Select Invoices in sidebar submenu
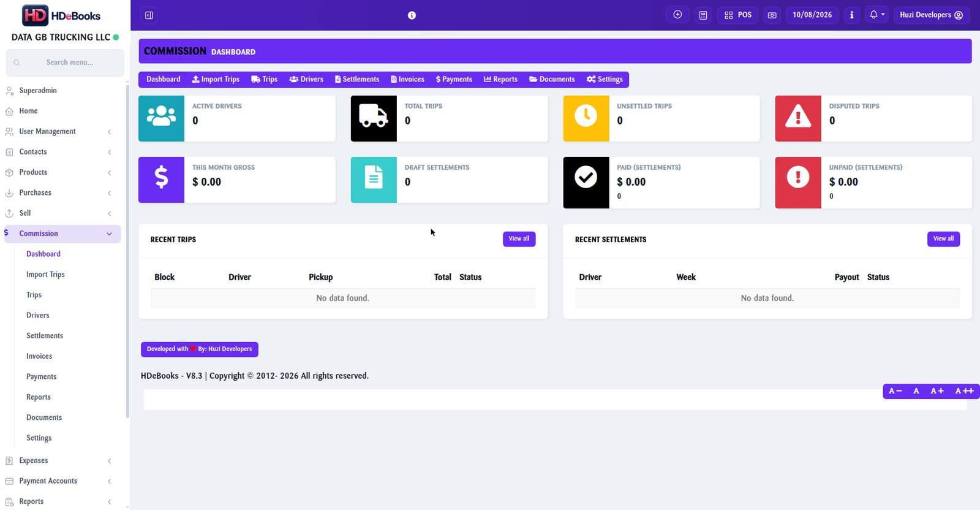Viewport: 980px width, 510px height. 39,356
